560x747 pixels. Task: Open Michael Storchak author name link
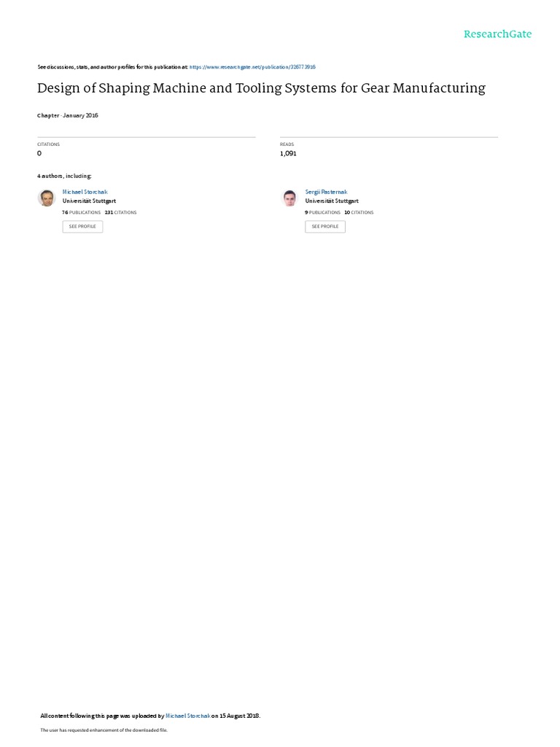[x=85, y=192]
